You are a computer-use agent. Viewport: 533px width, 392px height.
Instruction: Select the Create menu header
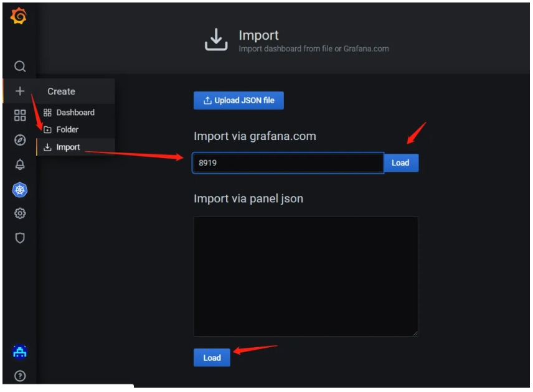[x=75, y=91]
